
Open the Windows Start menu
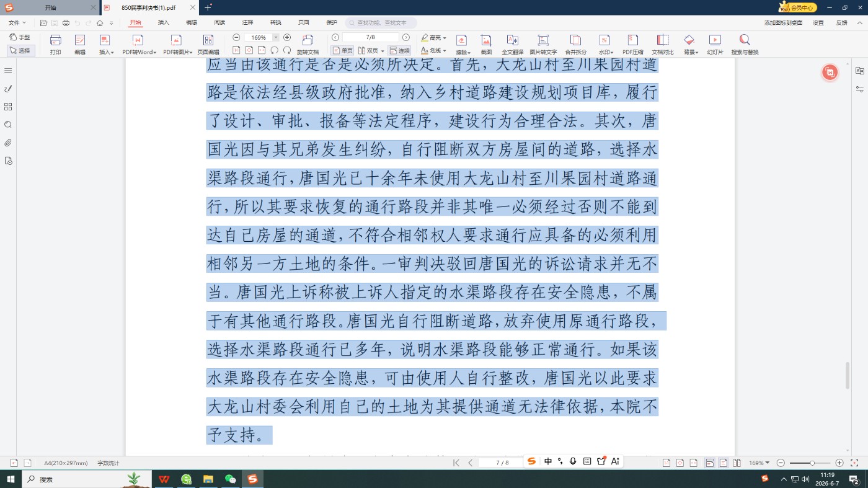[11, 479]
